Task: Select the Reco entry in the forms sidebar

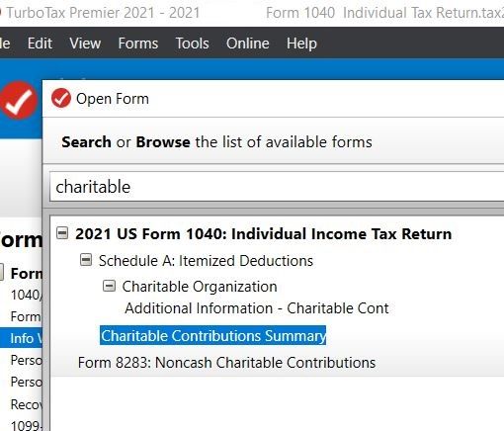Action: (26, 404)
